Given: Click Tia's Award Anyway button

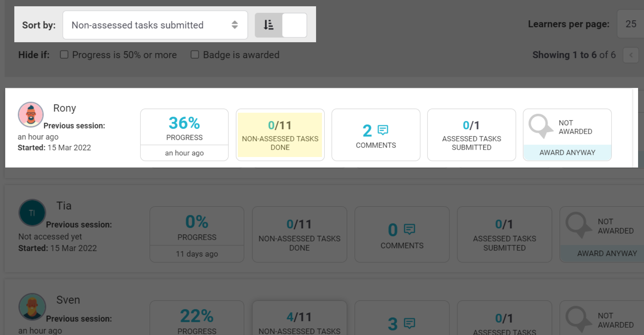Looking at the screenshot, I should tap(606, 253).
